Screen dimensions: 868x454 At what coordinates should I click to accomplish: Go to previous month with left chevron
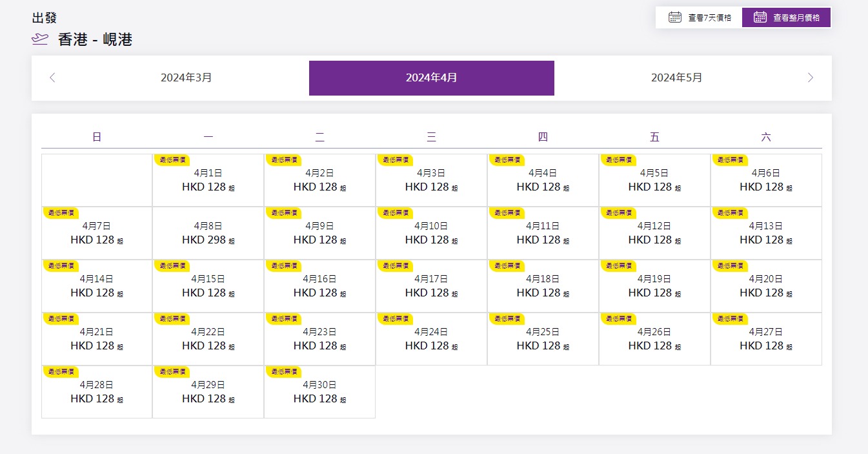click(x=53, y=78)
